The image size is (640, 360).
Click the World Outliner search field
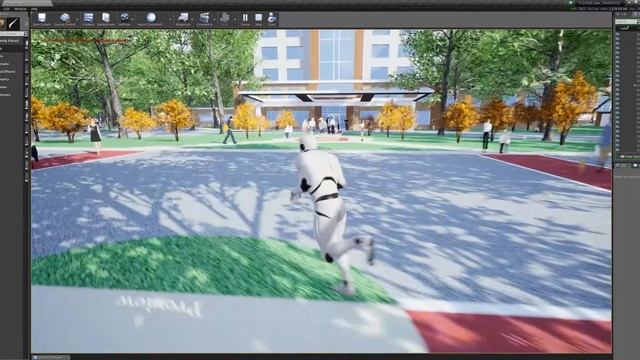tap(627, 22)
